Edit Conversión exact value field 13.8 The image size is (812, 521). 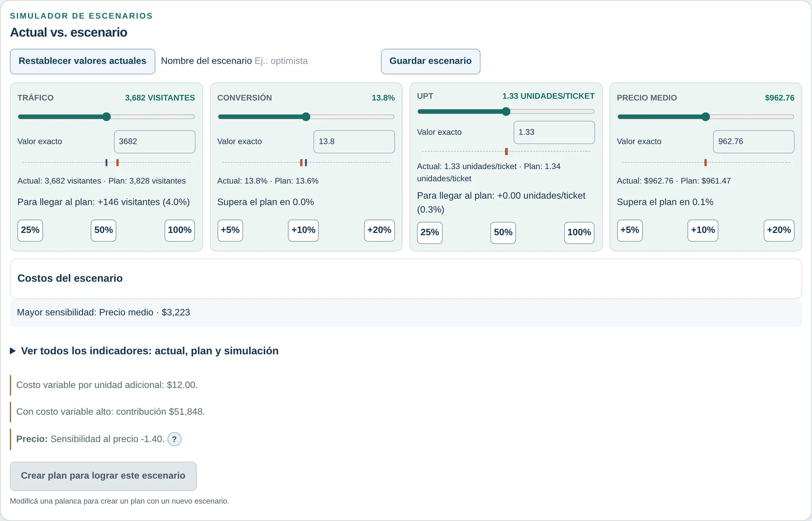coord(354,142)
